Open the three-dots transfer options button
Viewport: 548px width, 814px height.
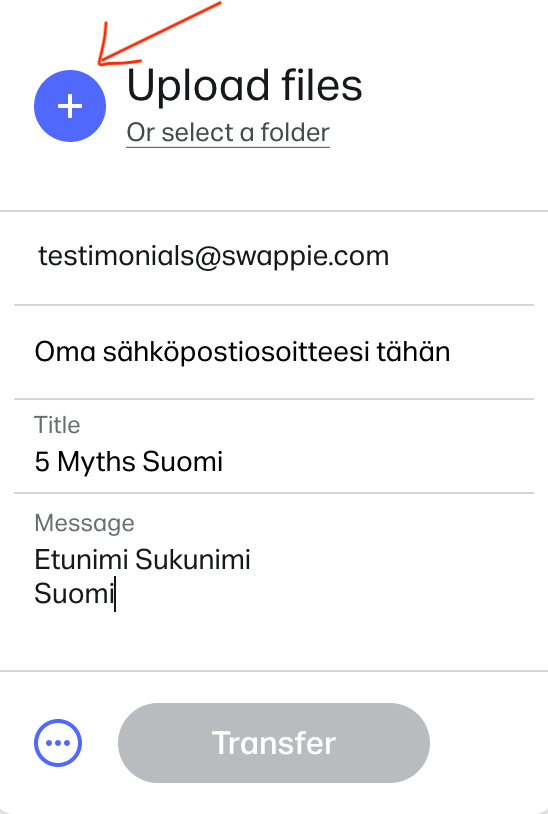(x=58, y=743)
